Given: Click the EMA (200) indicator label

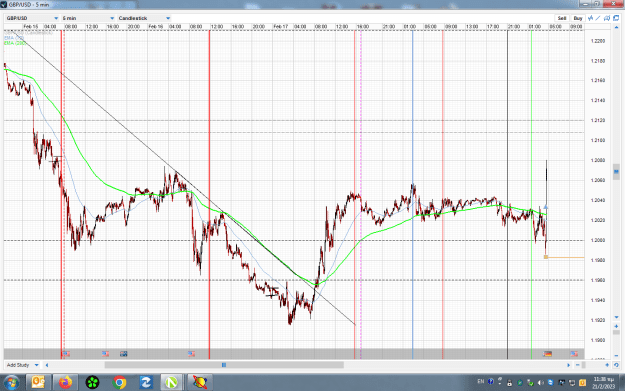Looking at the screenshot, I should 15,43.
